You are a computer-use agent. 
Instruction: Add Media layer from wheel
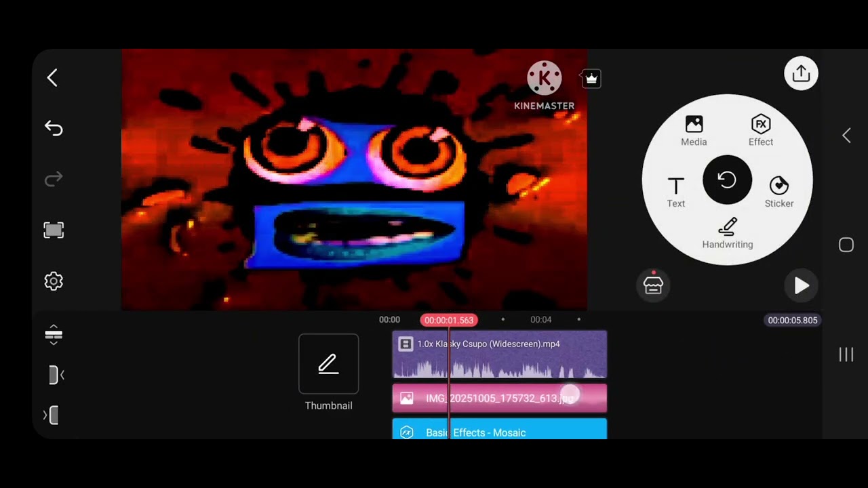pos(694,131)
